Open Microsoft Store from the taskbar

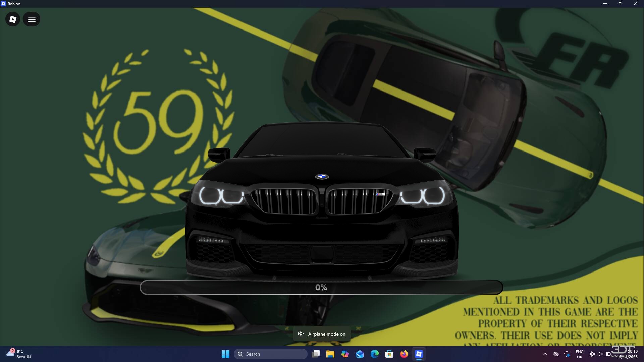[x=389, y=354]
